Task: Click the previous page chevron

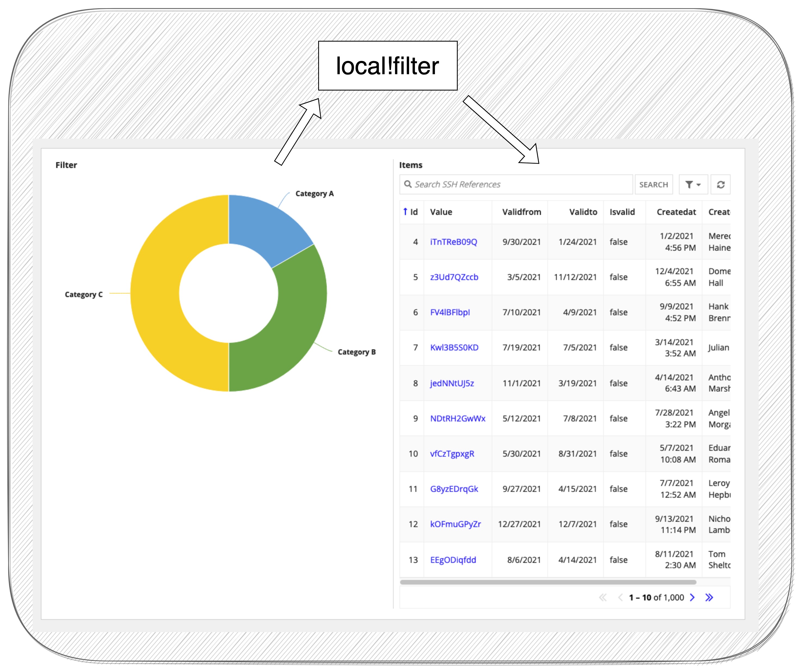Action: coord(621,598)
